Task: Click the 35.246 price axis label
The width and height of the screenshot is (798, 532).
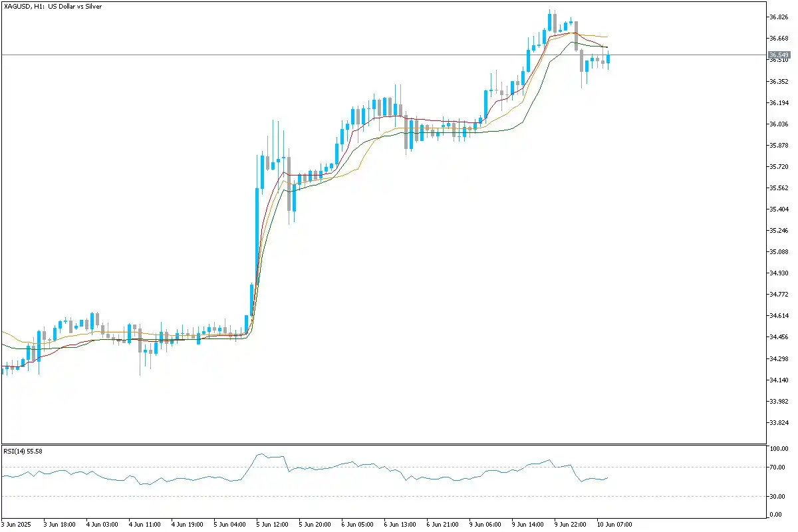Action: click(x=779, y=231)
